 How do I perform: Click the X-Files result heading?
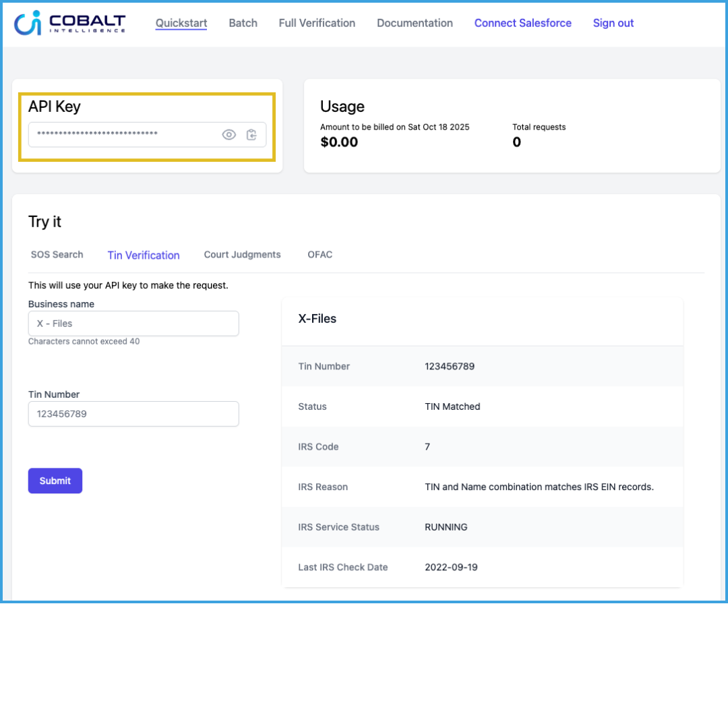(317, 318)
